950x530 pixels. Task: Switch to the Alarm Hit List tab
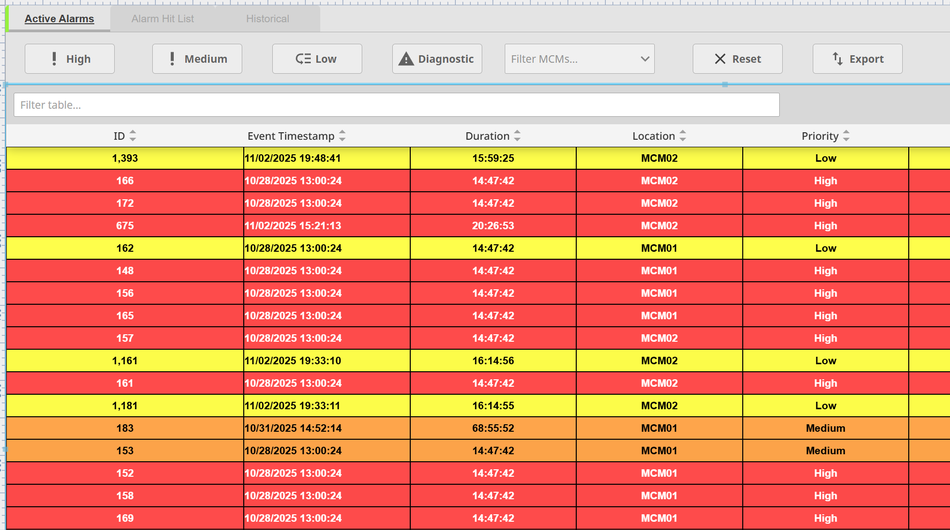(163, 19)
